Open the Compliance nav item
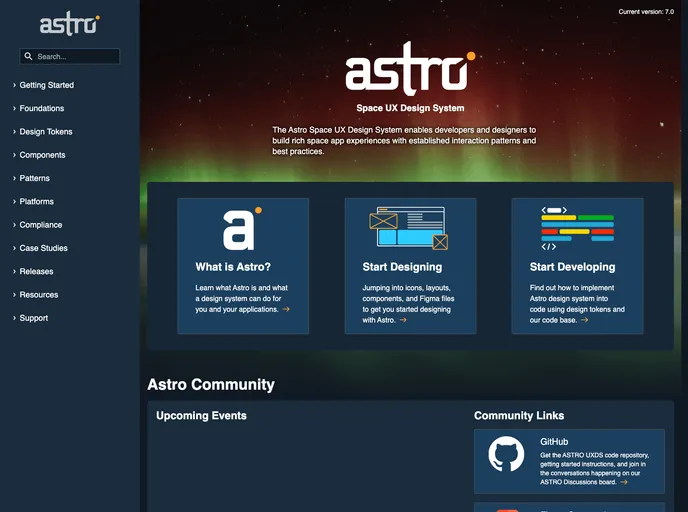 click(41, 225)
